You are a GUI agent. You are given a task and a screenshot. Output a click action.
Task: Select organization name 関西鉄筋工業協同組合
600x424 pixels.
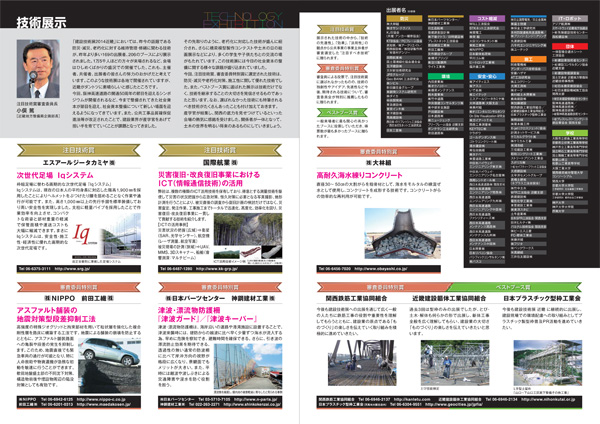click(356, 298)
